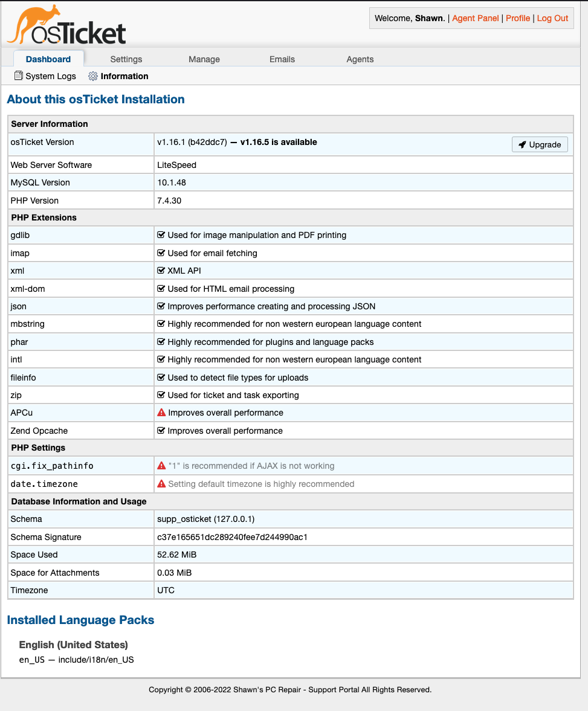This screenshot has width=588, height=711.
Task: Open the Profile link
Action: 518,18
